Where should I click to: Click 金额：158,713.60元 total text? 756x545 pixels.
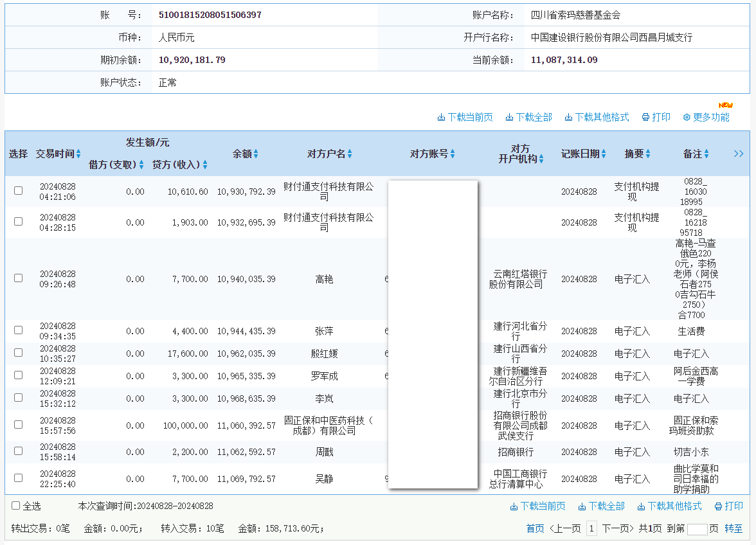[x=281, y=529]
